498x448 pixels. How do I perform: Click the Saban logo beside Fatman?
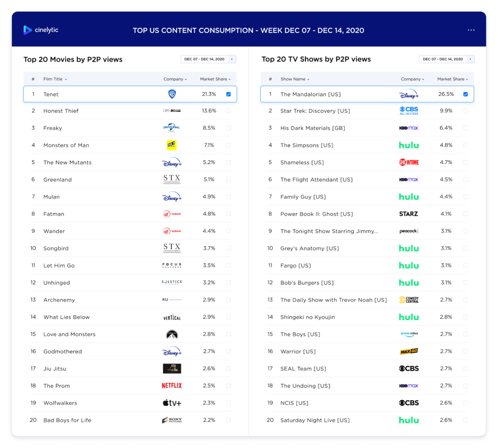tap(172, 214)
